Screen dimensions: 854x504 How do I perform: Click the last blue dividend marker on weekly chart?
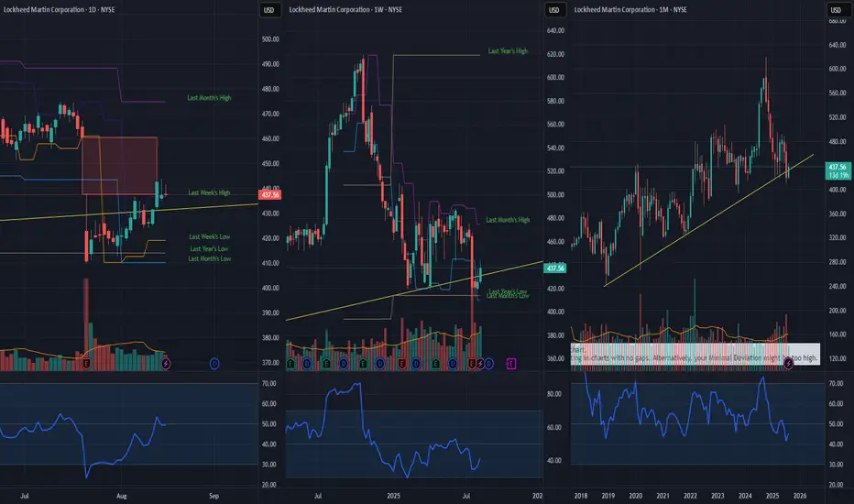click(488, 364)
